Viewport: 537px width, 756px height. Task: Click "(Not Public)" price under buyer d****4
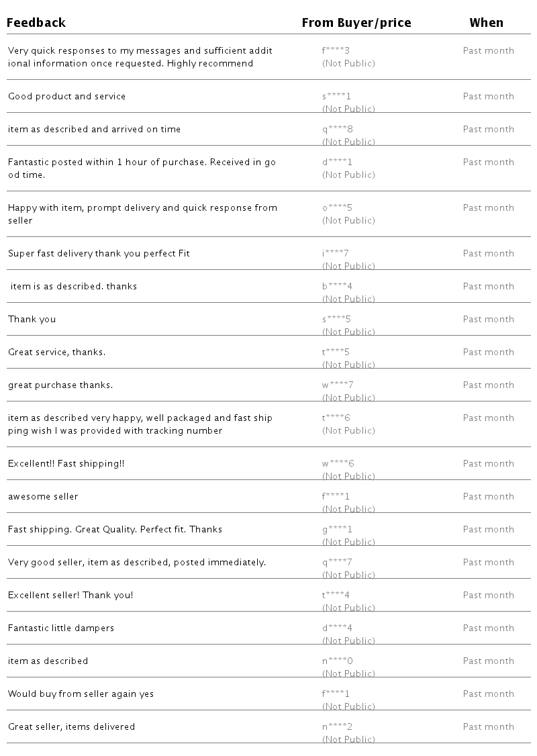(348, 641)
